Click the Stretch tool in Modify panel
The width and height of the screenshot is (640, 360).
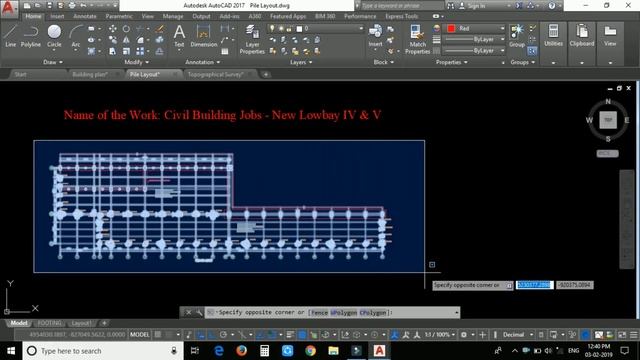(113, 51)
